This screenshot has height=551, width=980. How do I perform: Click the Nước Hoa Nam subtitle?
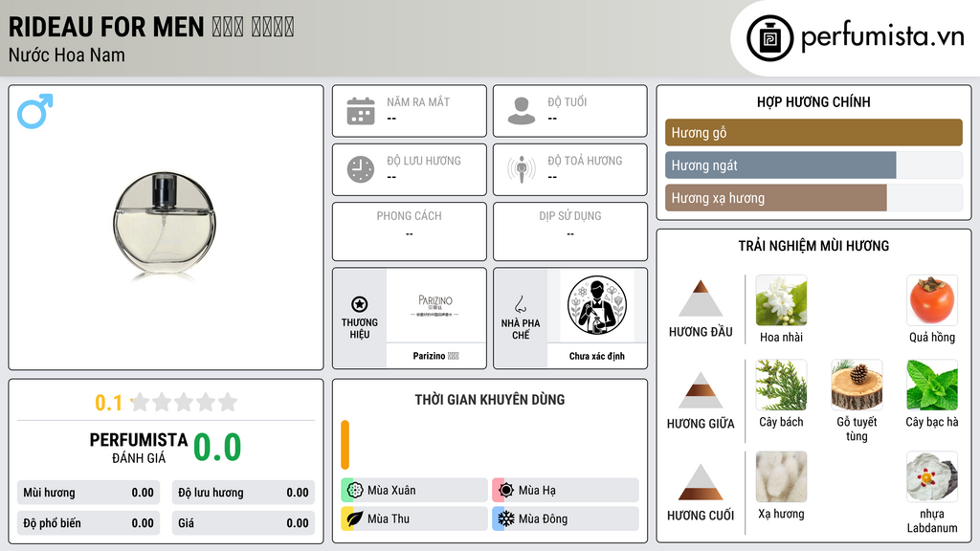click(66, 55)
